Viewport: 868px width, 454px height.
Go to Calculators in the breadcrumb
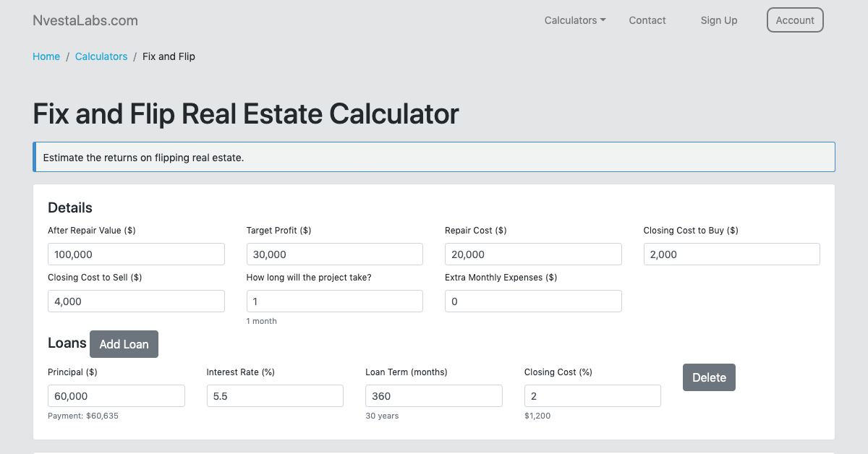[x=101, y=56]
